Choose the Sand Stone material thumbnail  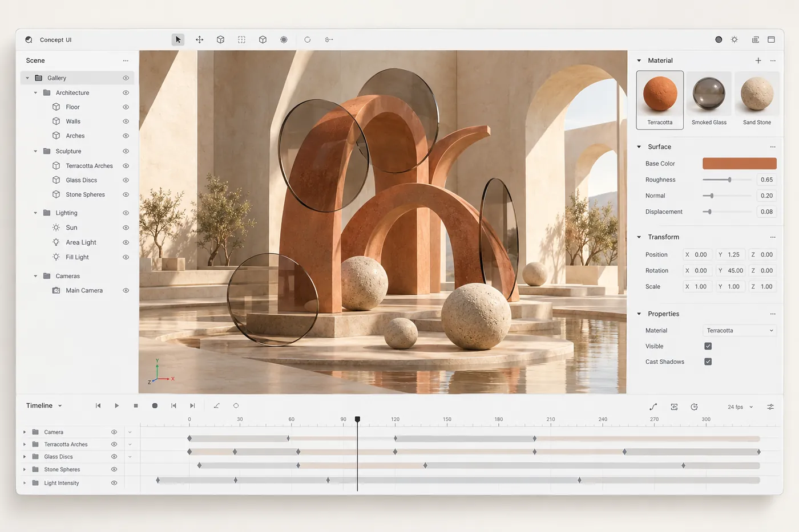point(757,100)
